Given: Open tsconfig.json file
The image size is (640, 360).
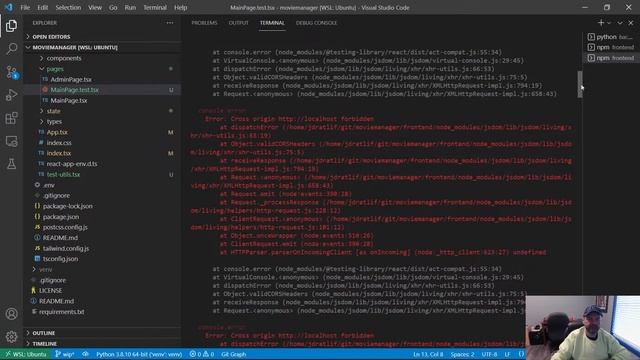Looking at the screenshot, I should [x=102, y=259].
